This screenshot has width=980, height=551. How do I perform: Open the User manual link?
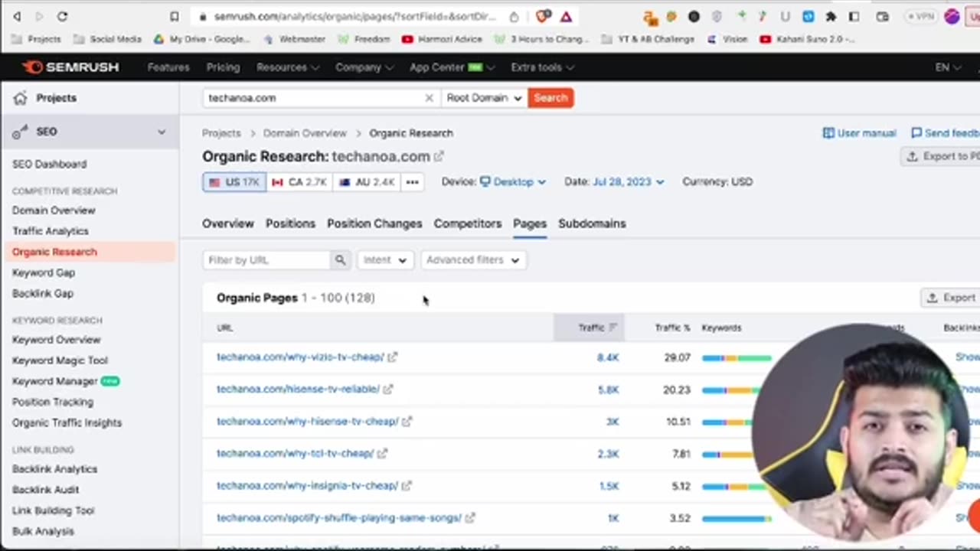point(859,133)
